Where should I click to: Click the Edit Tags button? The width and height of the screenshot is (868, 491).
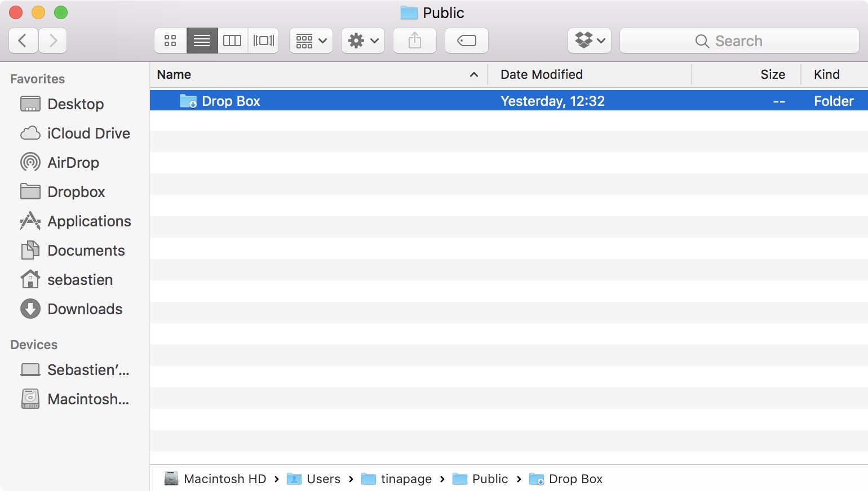click(467, 41)
